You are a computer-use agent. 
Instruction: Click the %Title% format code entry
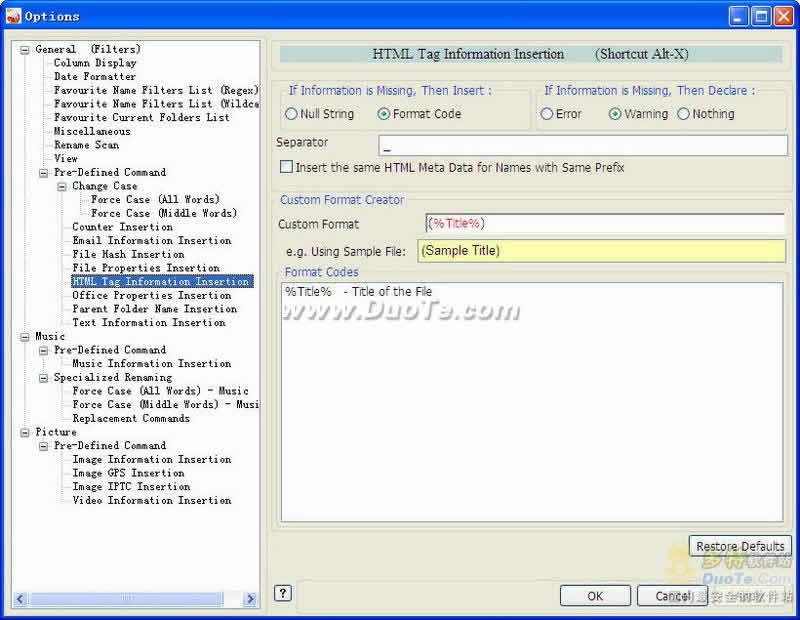point(359,292)
